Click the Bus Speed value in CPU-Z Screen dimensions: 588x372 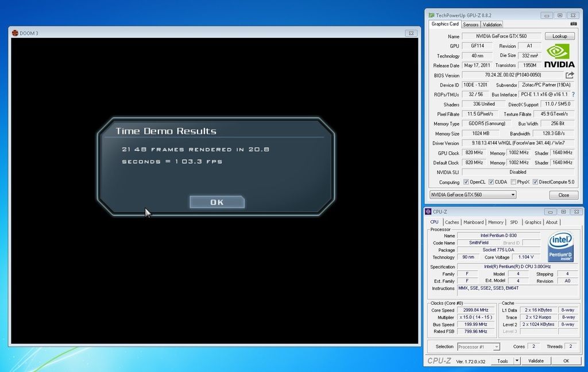coord(475,324)
